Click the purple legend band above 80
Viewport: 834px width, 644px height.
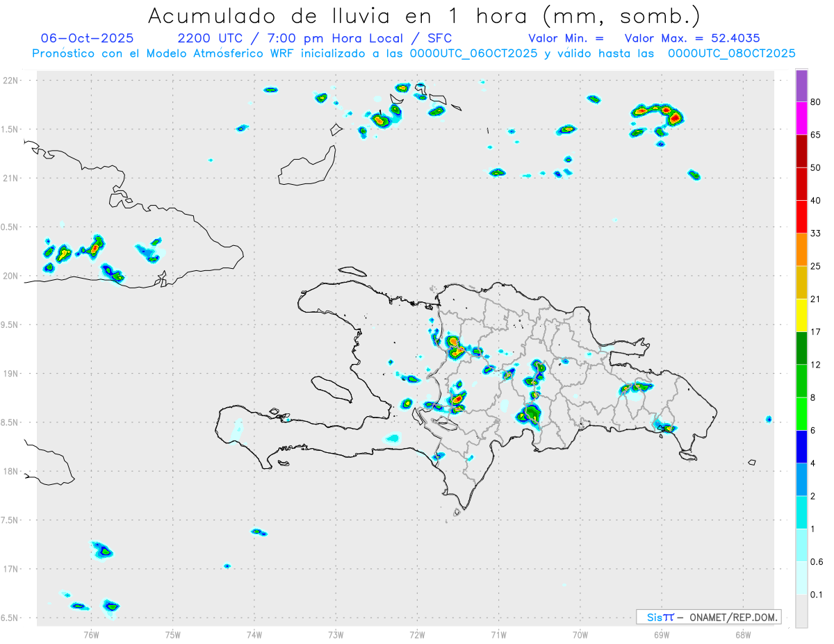point(801,85)
